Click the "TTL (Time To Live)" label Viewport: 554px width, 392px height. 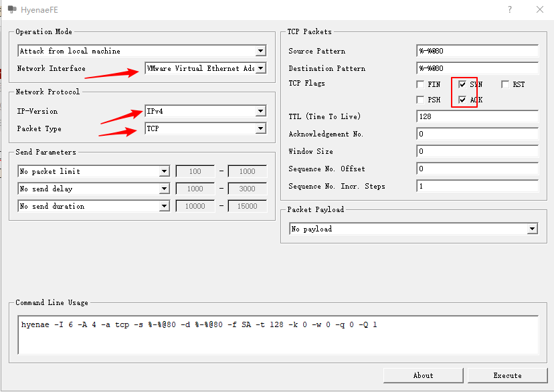pyautogui.click(x=325, y=116)
